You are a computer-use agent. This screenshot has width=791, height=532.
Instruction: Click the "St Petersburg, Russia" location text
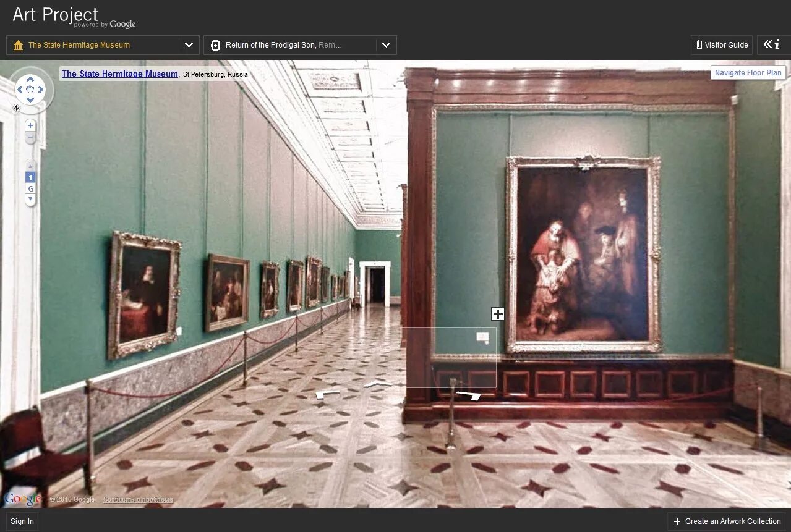click(x=215, y=74)
